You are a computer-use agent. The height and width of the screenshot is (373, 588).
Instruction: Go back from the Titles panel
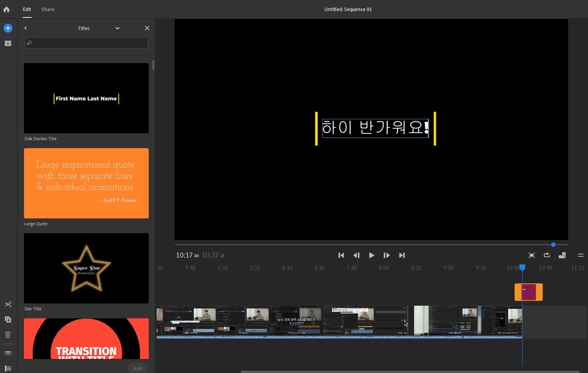(25, 28)
